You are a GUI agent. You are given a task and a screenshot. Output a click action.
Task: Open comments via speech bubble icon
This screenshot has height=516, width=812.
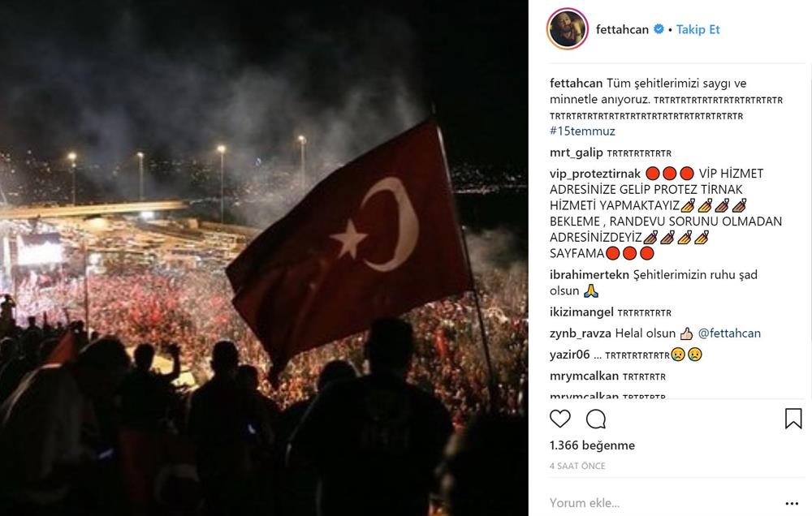(x=596, y=419)
